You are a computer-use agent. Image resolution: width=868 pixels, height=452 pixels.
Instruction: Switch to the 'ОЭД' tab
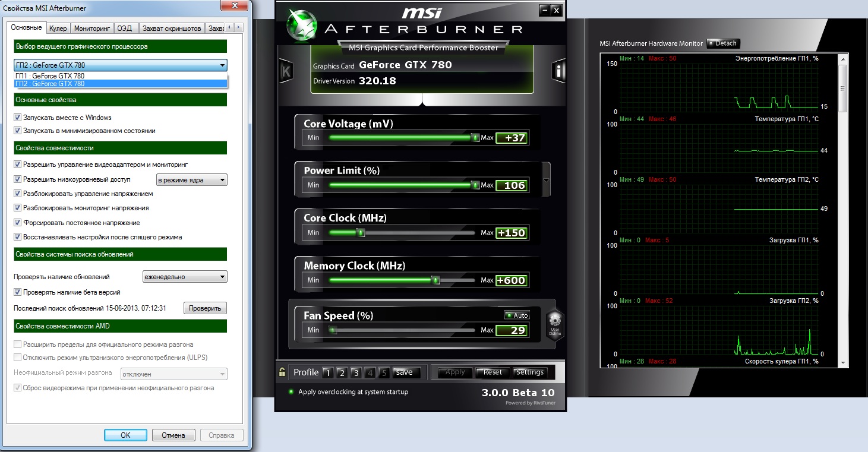[125, 29]
